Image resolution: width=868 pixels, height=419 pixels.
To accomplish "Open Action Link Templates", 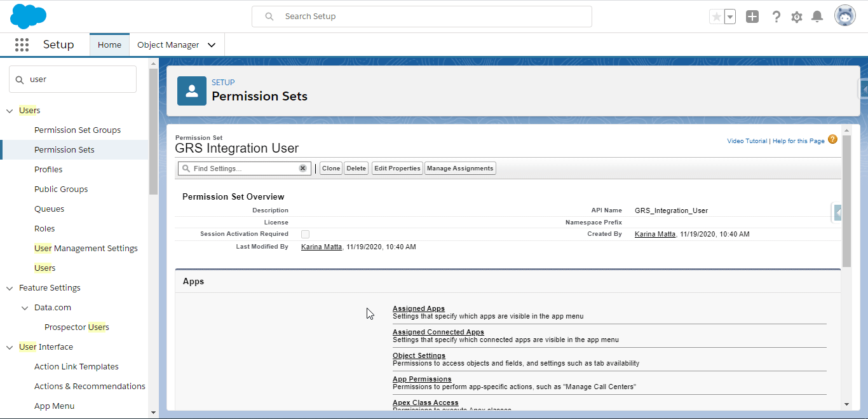I will (76, 367).
